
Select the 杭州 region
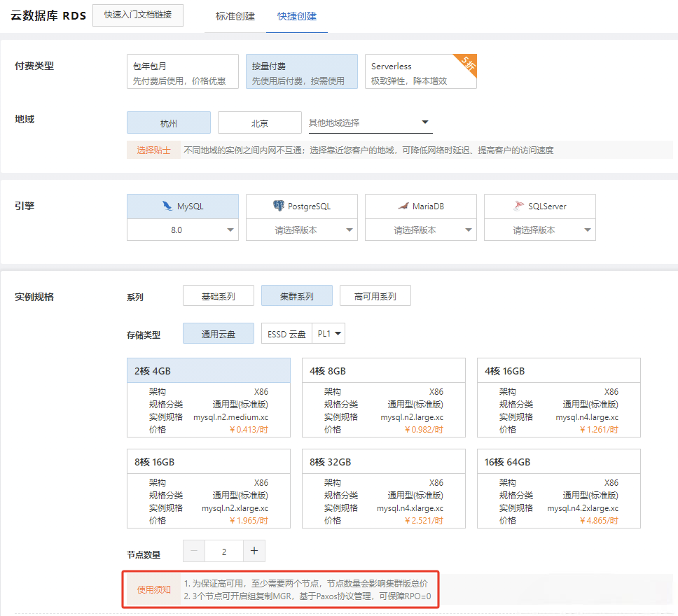click(169, 122)
